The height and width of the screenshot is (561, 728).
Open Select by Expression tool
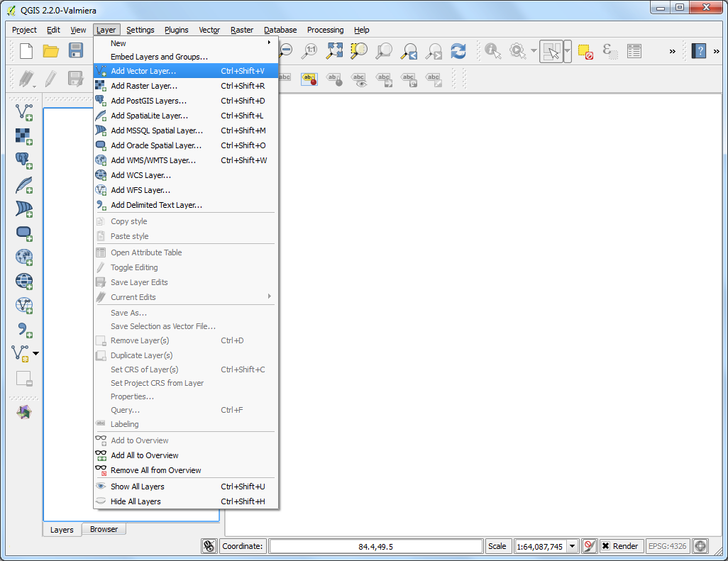[x=610, y=50]
